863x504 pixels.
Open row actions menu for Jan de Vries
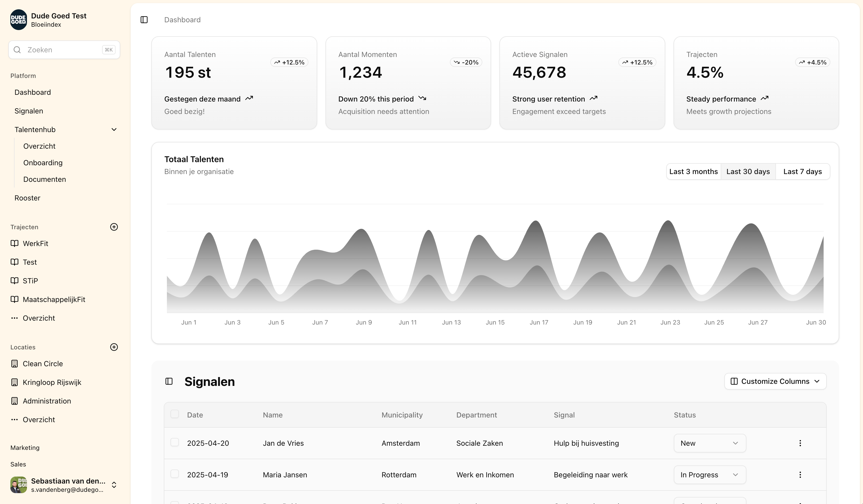(x=800, y=443)
